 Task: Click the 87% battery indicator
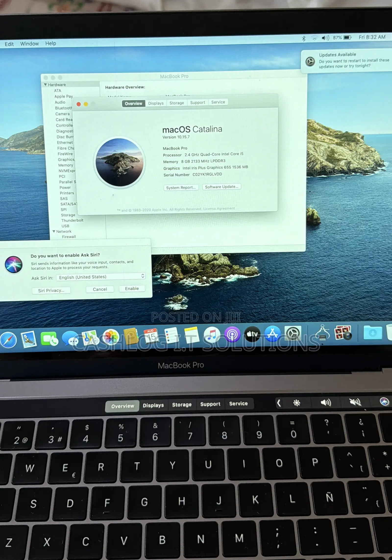click(342, 38)
